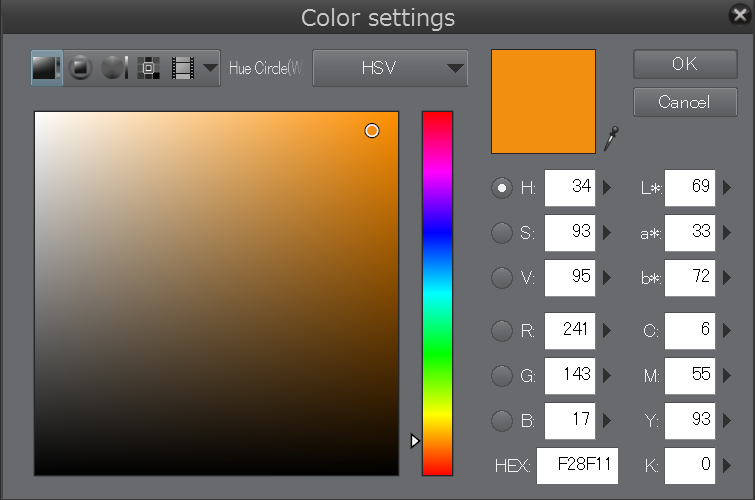Click the vertical hue spectrum bar
Viewport: 755px width, 500px height.
coord(437,290)
